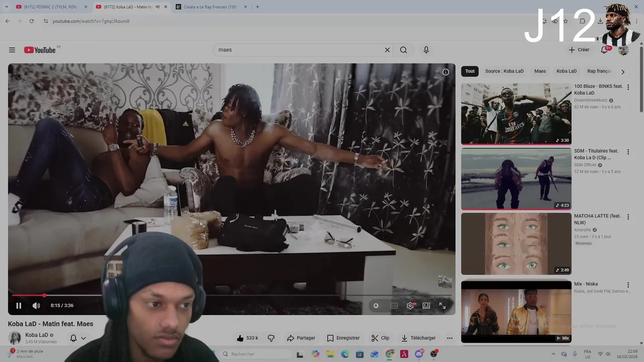Bookmark this page with the star icon
Viewport: 644px width, 362px height.
click(566, 21)
